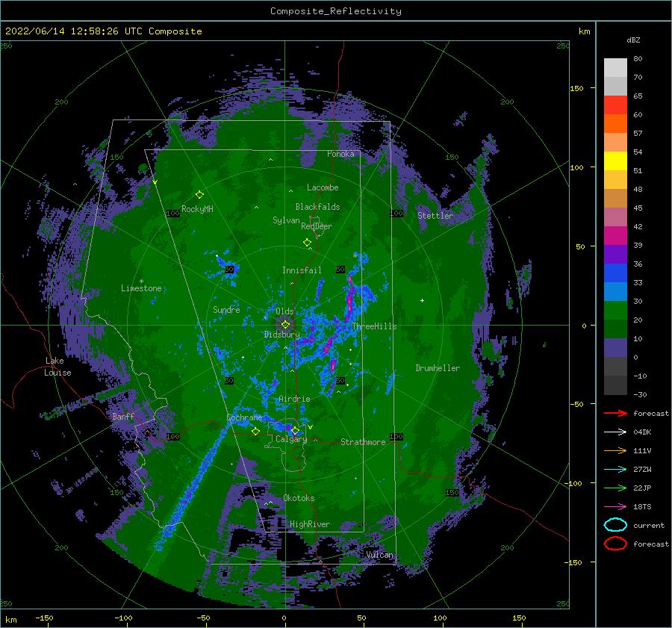This screenshot has width=672, height=628.
Task: Click white plus marker east of ThreeHills
Action: click(x=422, y=300)
